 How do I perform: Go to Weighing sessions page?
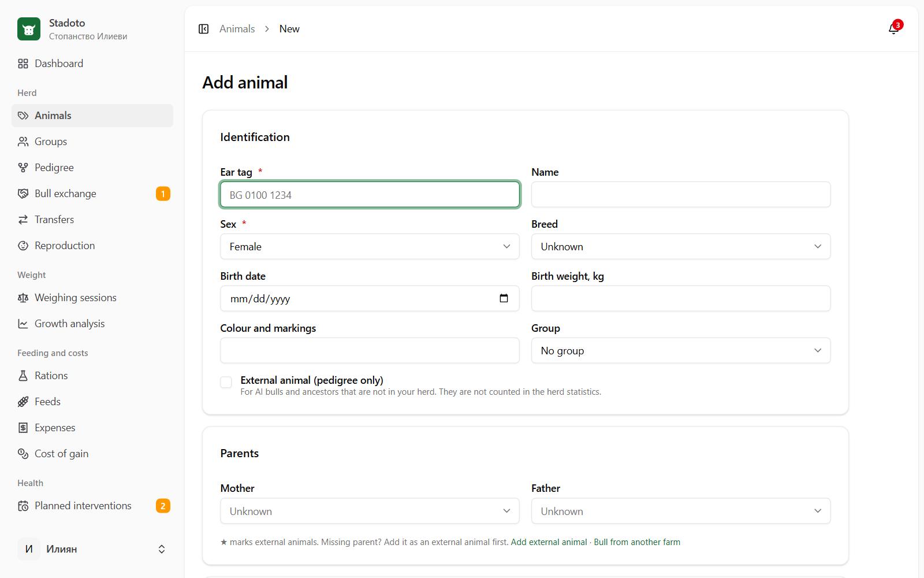point(92,298)
